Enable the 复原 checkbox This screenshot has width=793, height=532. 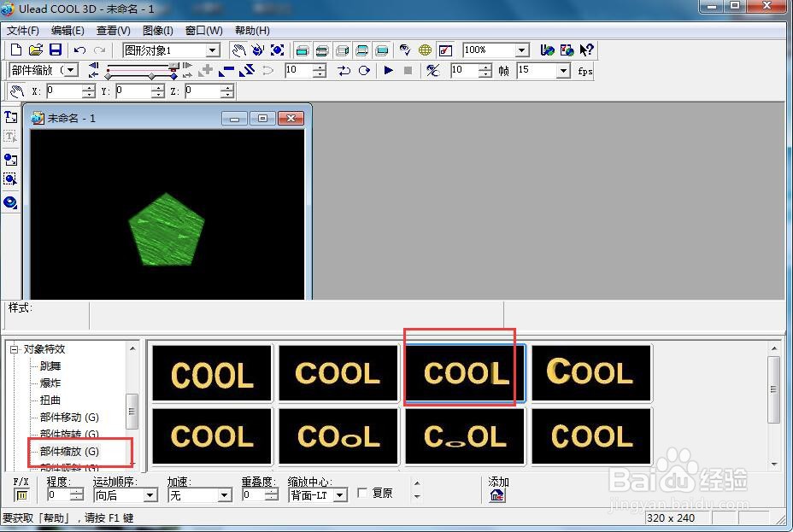362,493
